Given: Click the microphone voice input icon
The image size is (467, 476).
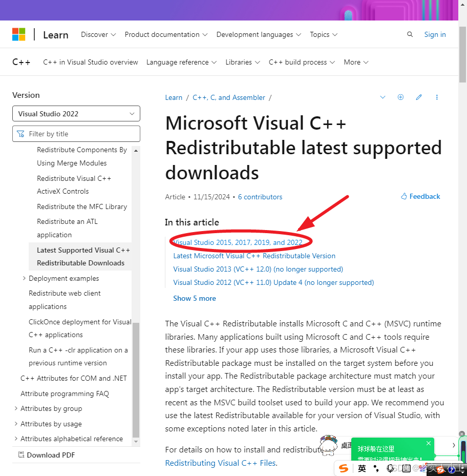Looking at the screenshot, I should pos(390,468).
